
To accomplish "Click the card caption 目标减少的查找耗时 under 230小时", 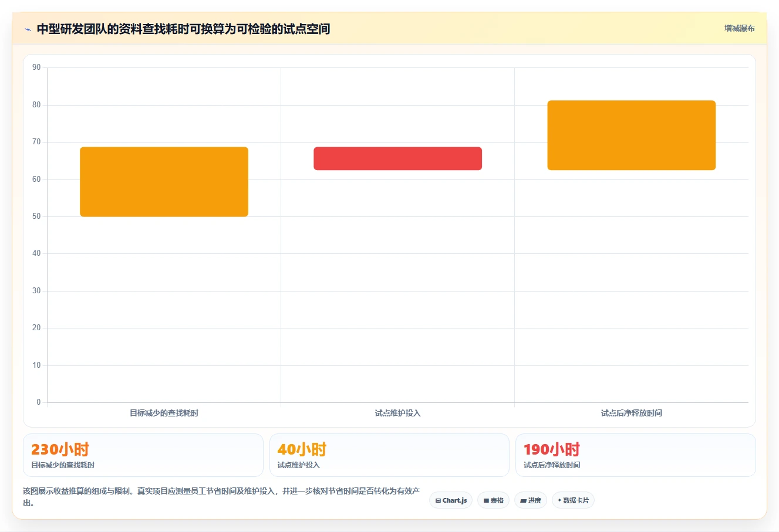I will [x=63, y=465].
